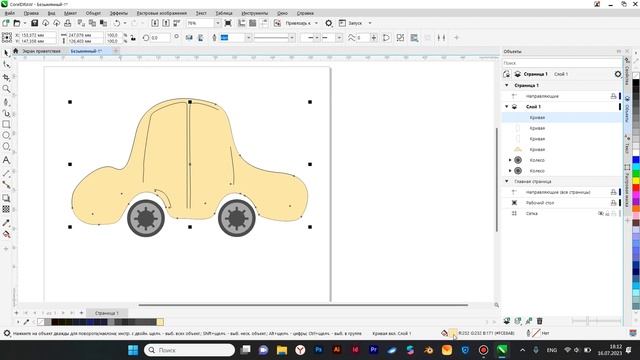Open the line style dropdown
The width and height of the screenshot is (640, 360).
tap(291, 38)
